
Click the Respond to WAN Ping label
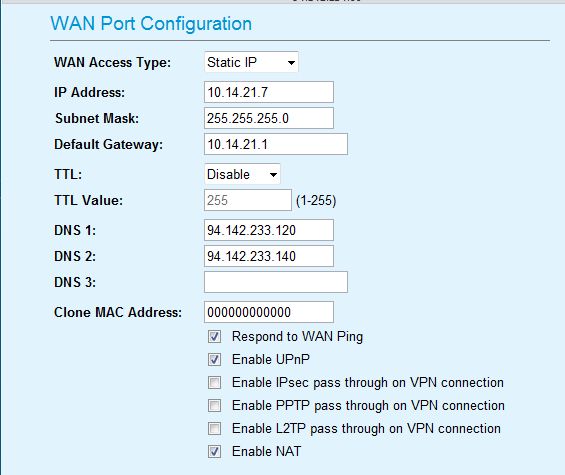(x=297, y=337)
